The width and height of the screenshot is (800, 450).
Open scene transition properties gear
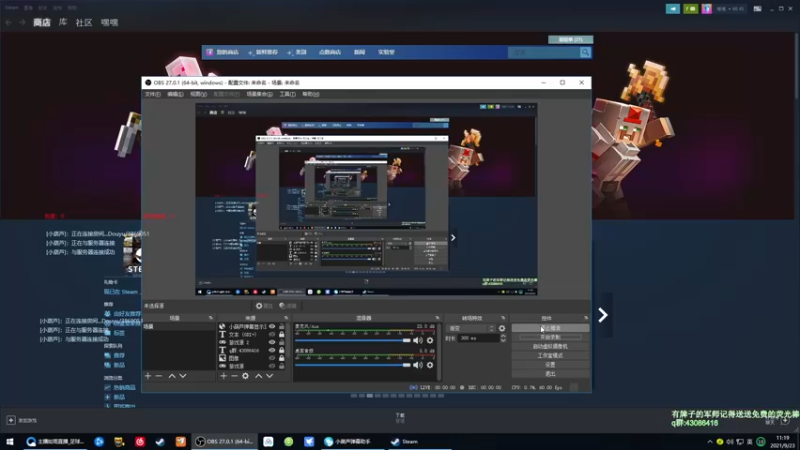(x=502, y=329)
